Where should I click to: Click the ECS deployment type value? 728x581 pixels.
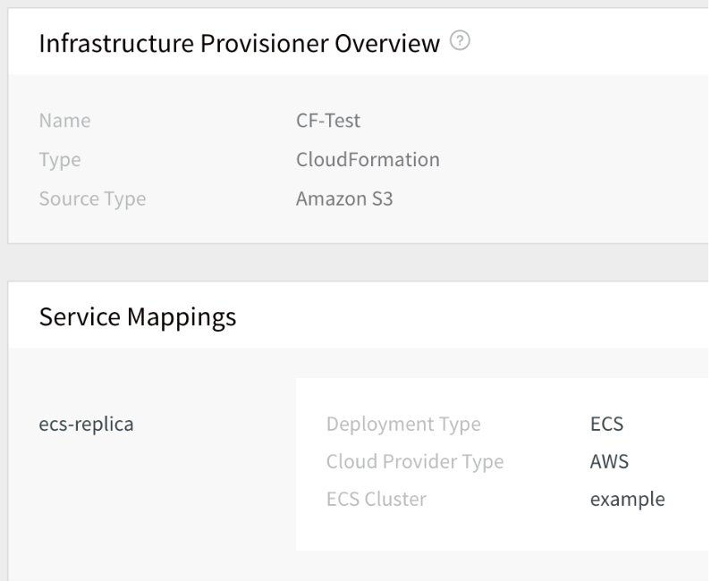coord(606,424)
